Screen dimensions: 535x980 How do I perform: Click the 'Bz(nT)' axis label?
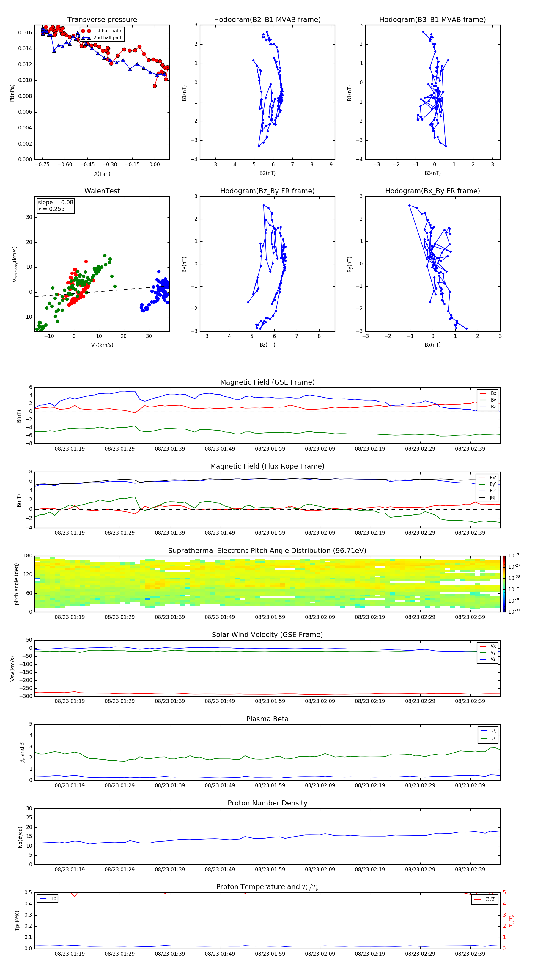click(267, 345)
